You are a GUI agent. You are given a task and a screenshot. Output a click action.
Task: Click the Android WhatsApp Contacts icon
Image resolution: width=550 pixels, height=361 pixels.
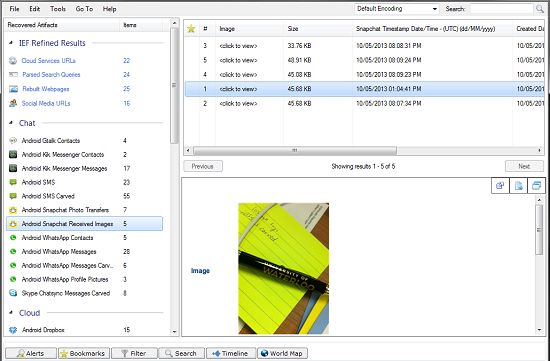[x=13, y=238]
